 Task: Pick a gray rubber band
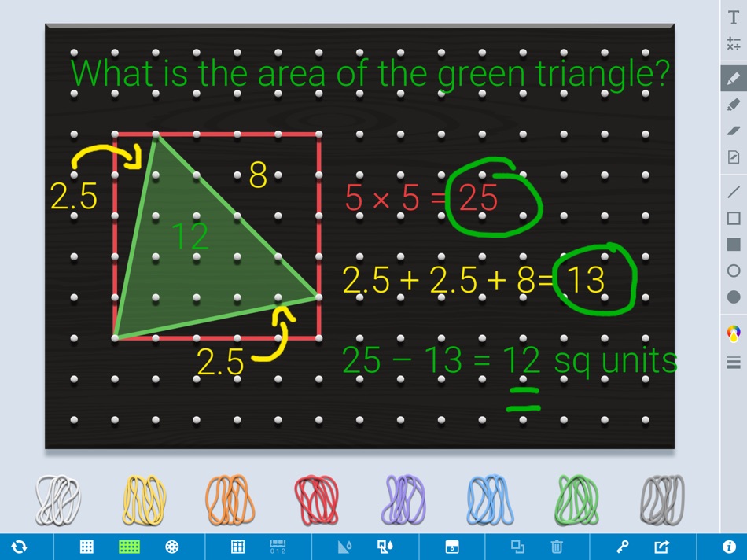pos(663,500)
